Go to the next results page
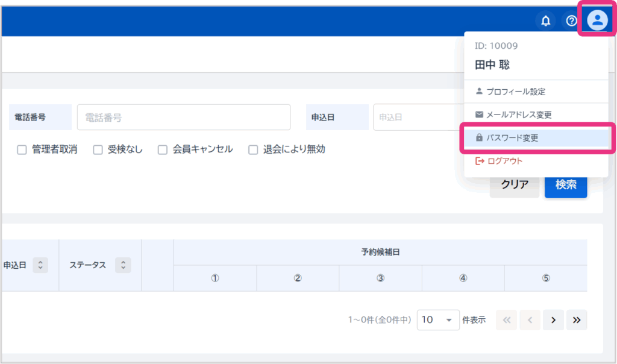The width and height of the screenshot is (617, 364). point(553,320)
